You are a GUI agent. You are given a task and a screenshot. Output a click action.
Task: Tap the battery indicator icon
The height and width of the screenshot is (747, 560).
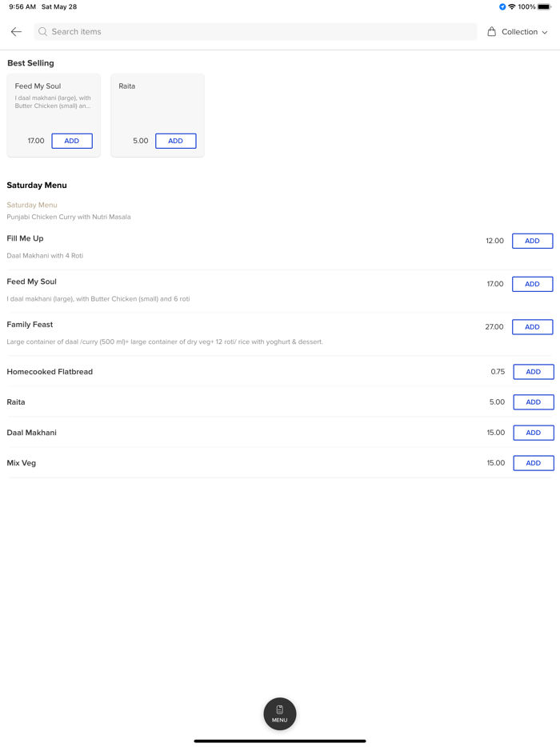[x=544, y=7]
